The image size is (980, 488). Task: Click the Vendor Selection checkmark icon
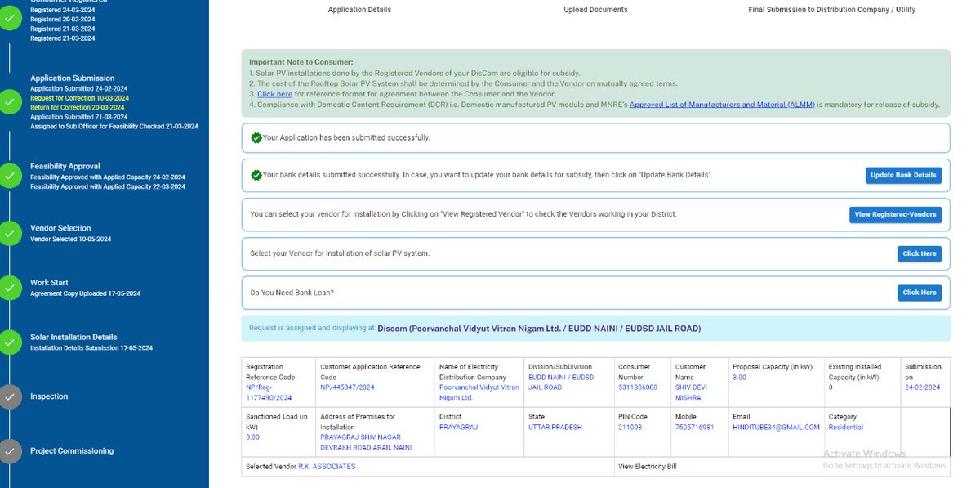click(x=9, y=233)
